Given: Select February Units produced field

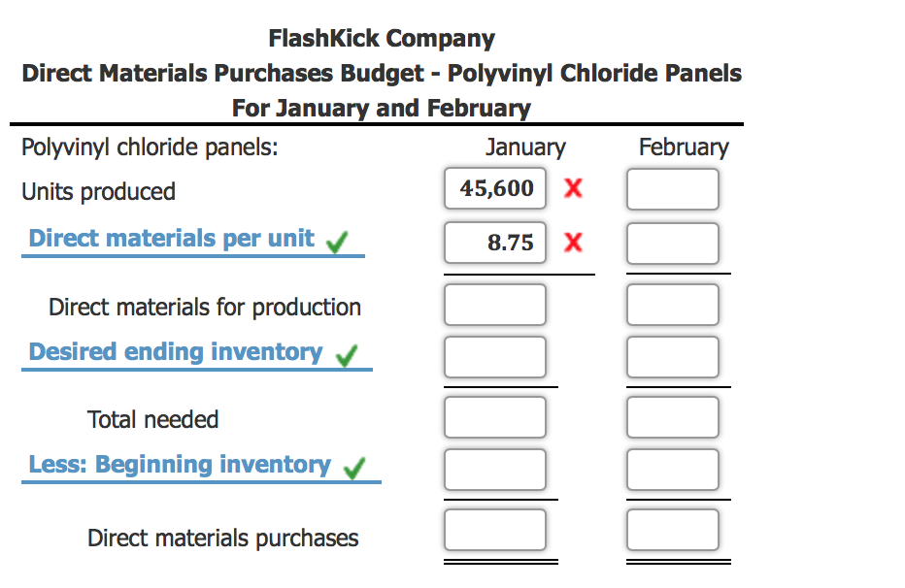Looking at the screenshot, I should click(673, 188).
